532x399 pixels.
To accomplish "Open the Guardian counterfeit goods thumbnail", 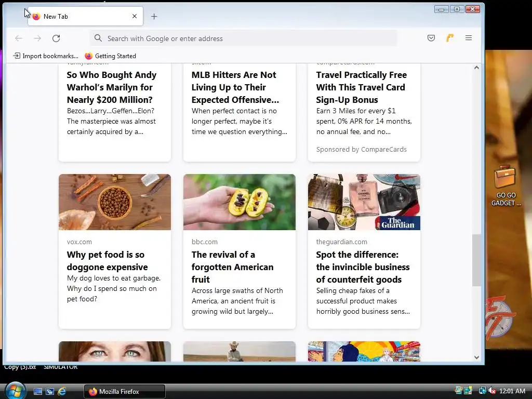I will pos(364,202).
